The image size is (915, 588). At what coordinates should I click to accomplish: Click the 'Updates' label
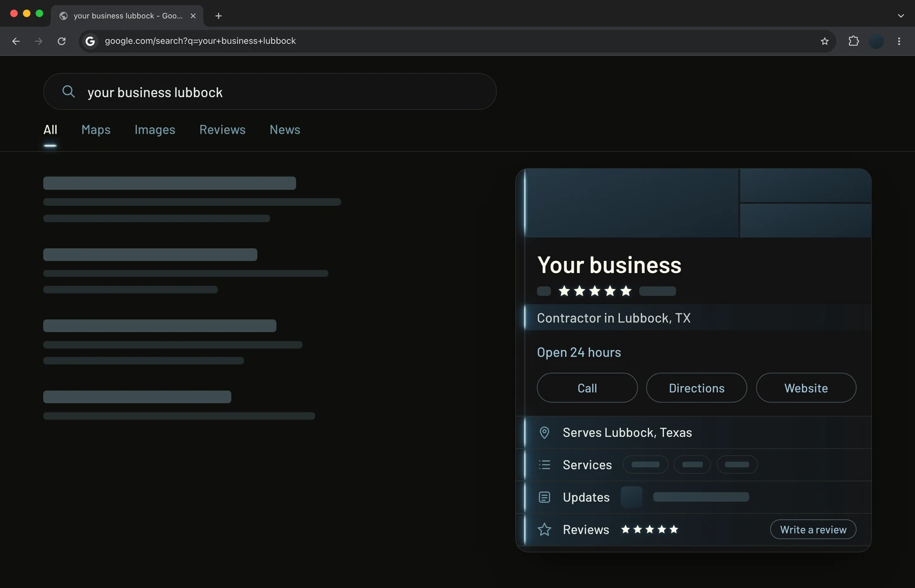pyautogui.click(x=586, y=497)
